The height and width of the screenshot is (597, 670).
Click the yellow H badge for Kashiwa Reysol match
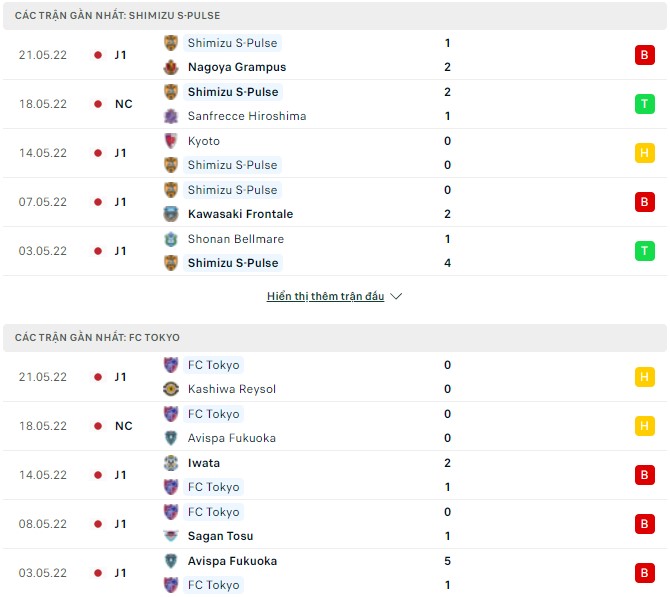pos(645,377)
